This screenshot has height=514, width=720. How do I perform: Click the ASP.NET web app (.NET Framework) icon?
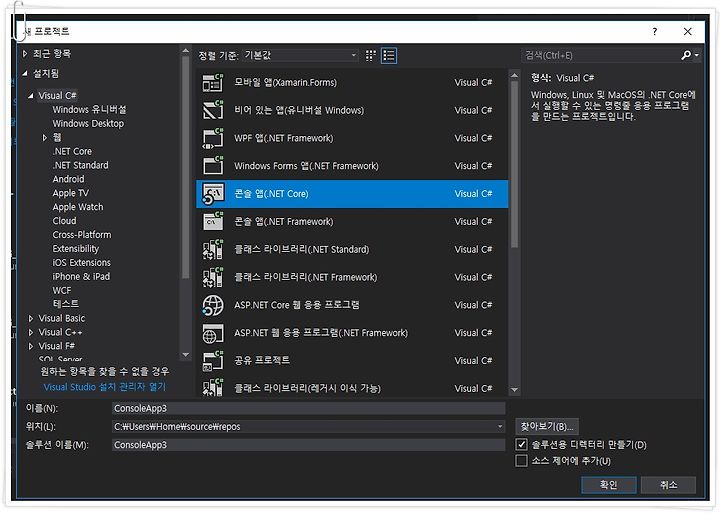tap(213, 333)
